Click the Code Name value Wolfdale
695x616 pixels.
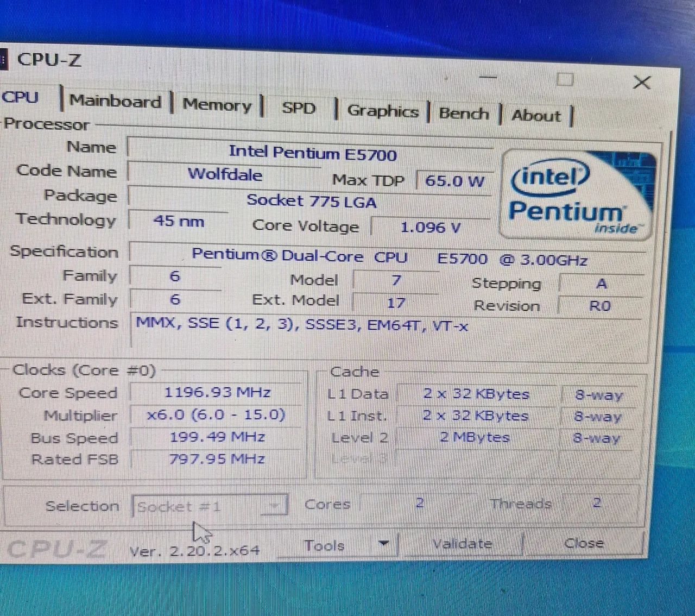(x=225, y=174)
